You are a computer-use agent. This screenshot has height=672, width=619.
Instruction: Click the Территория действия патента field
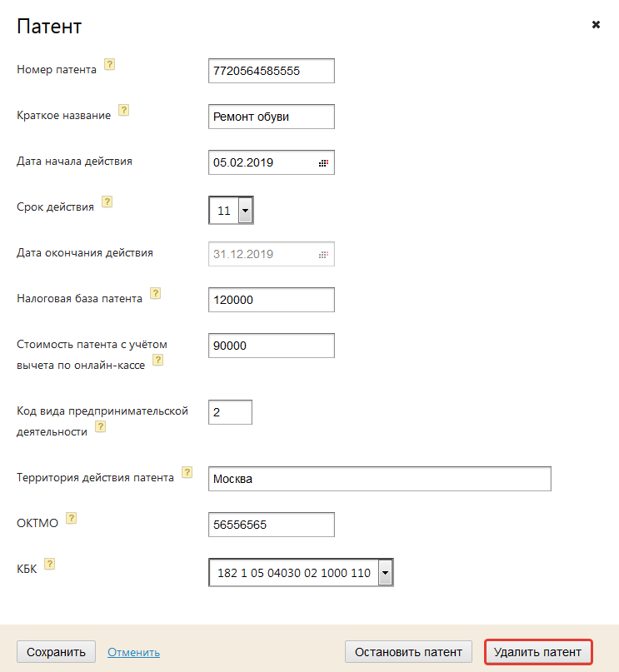coord(379,479)
